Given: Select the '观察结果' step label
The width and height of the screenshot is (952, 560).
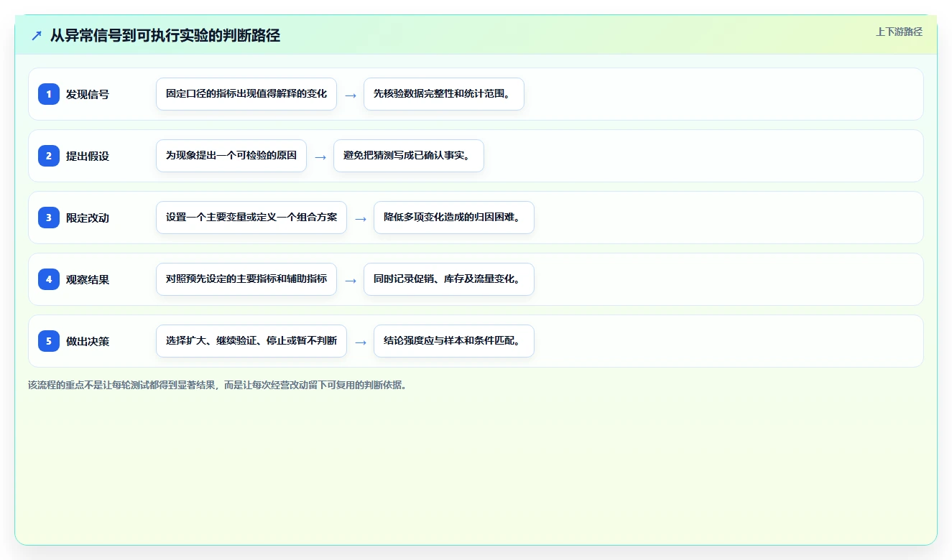Looking at the screenshot, I should coord(88,279).
